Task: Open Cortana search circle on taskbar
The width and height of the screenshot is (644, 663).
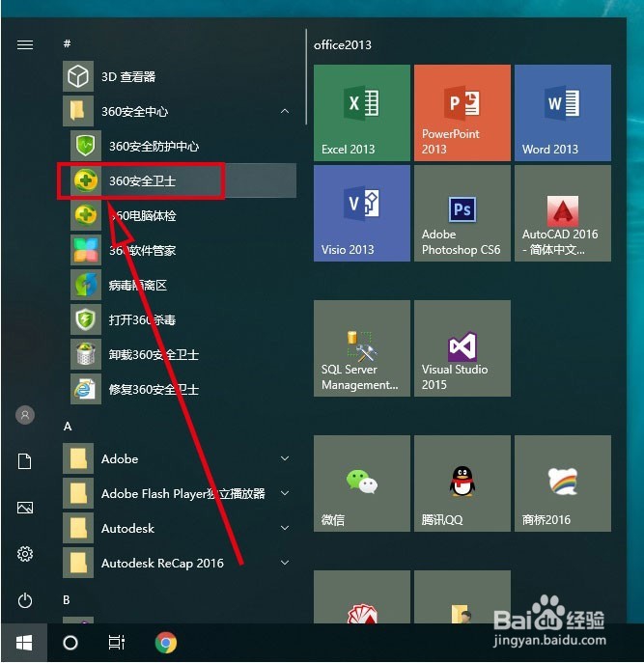Action: [x=70, y=643]
